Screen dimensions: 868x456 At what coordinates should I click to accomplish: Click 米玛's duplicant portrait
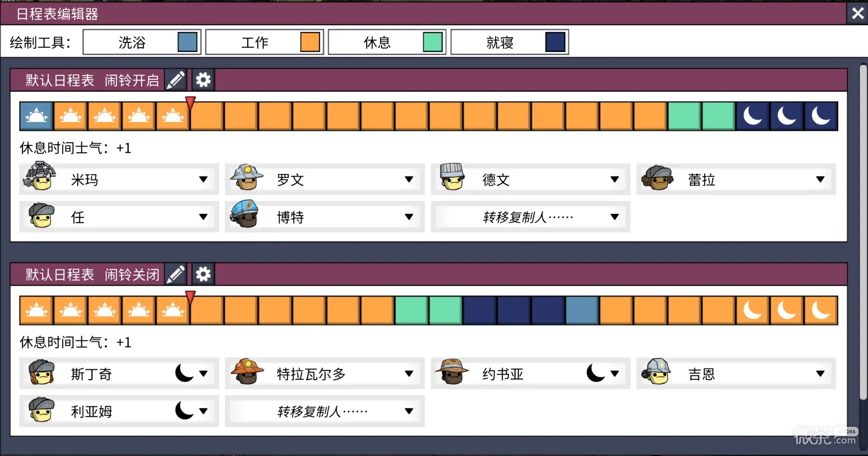(40, 176)
